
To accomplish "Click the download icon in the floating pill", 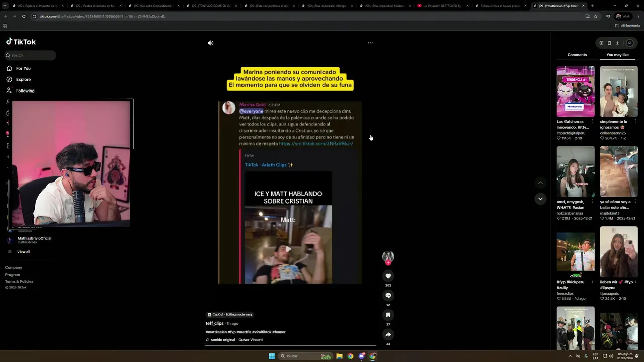I will 617,43.
